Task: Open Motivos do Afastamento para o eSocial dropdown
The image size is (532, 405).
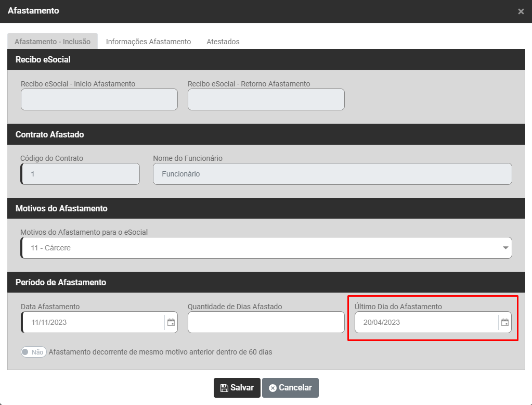Action: [266, 248]
